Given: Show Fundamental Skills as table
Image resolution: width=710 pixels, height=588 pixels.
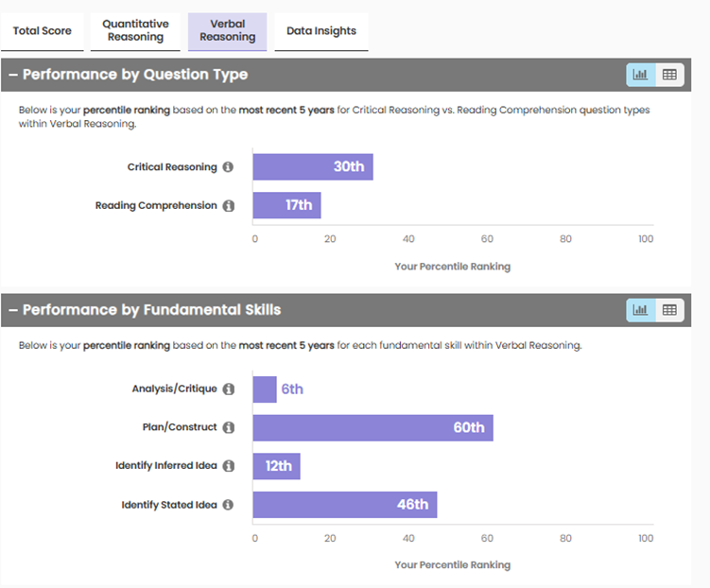Looking at the screenshot, I should pyautogui.click(x=669, y=310).
